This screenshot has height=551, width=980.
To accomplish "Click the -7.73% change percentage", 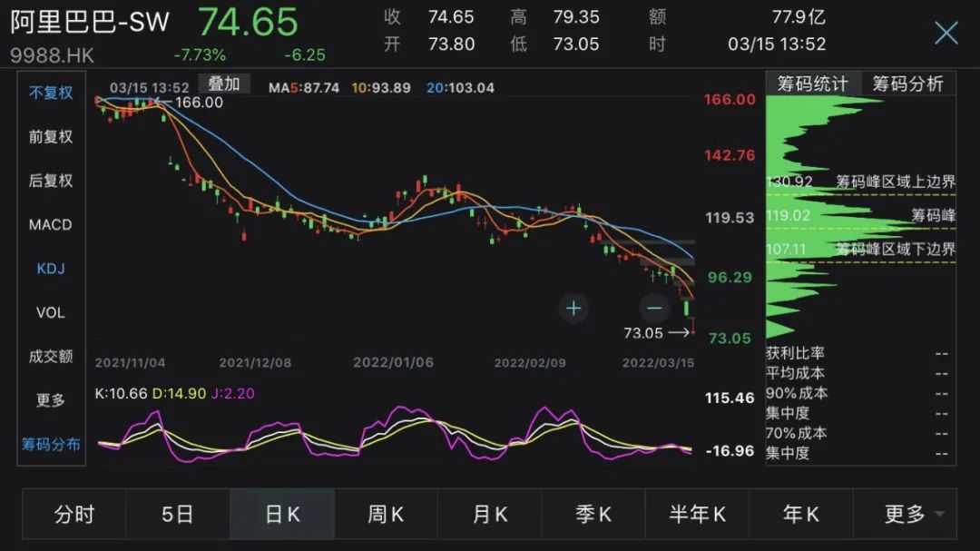I will (x=200, y=55).
